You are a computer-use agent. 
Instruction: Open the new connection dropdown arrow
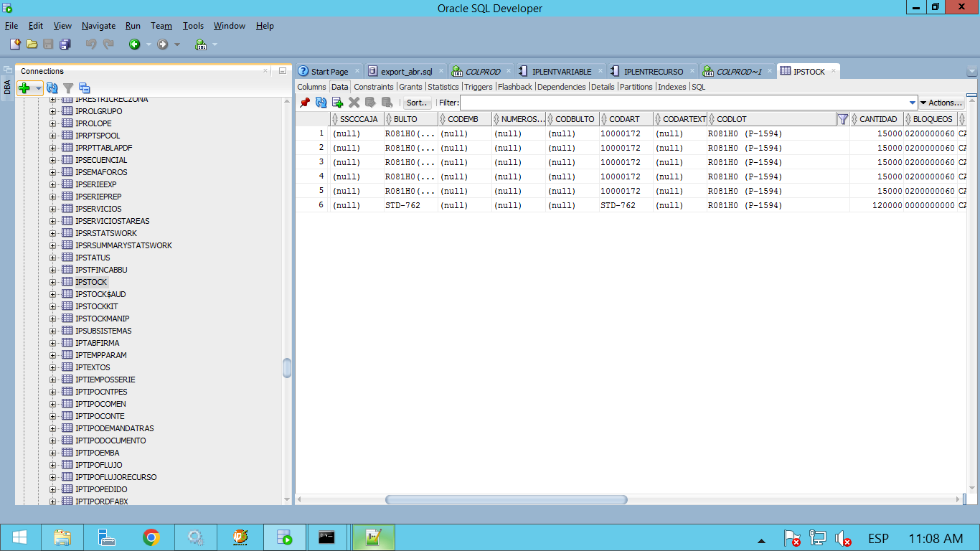(x=38, y=88)
